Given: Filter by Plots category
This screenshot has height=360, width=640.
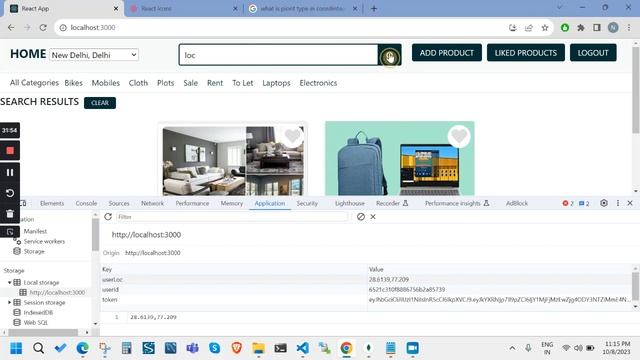Looking at the screenshot, I should [x=165, y=83].
